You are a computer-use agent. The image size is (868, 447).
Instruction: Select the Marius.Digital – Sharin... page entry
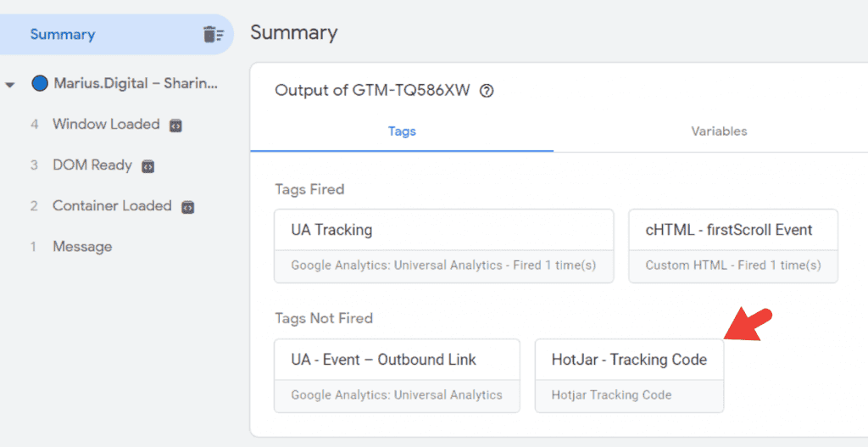[136, 83]
